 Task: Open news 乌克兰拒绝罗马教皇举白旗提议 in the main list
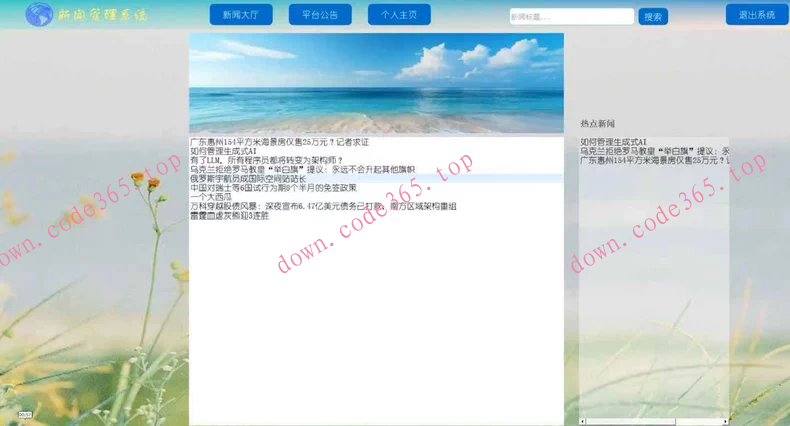point(302,170)
